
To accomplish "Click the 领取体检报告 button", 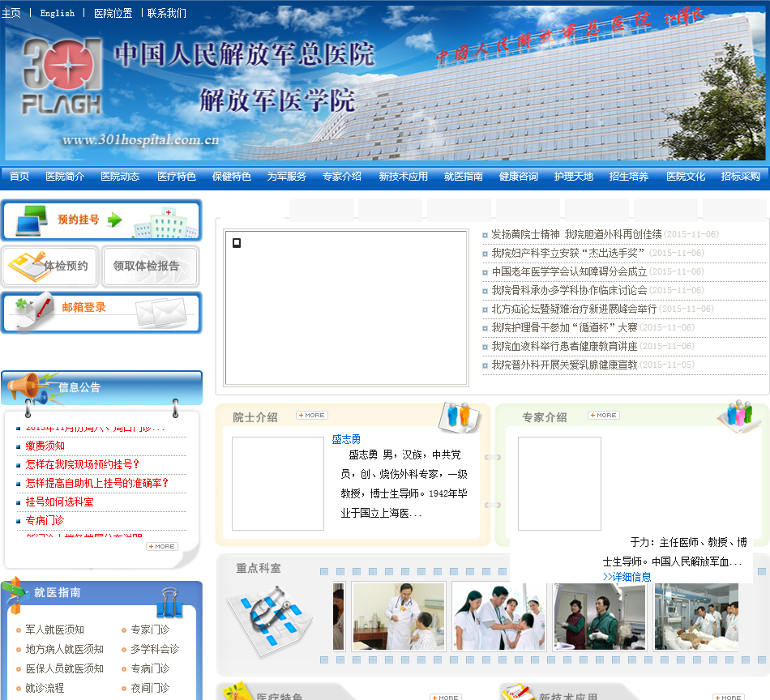I will [x=150, y=266].
